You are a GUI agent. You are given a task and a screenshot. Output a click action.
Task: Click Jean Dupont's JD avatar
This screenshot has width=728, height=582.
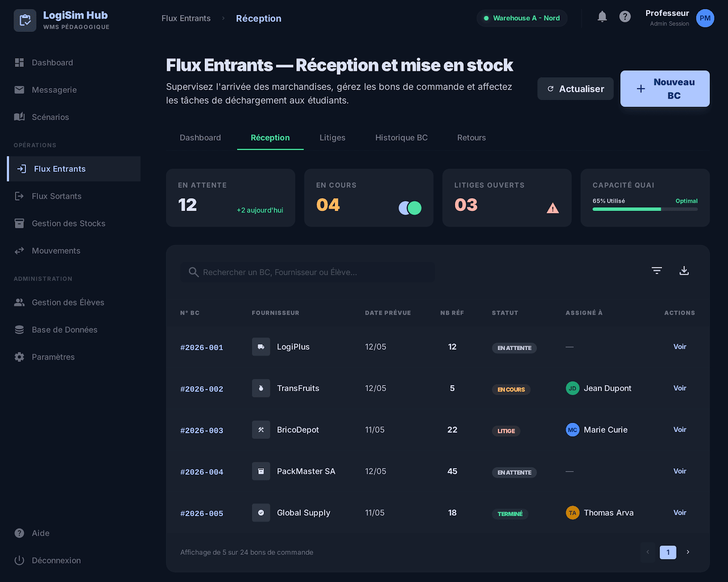click(x=572, y=388)
